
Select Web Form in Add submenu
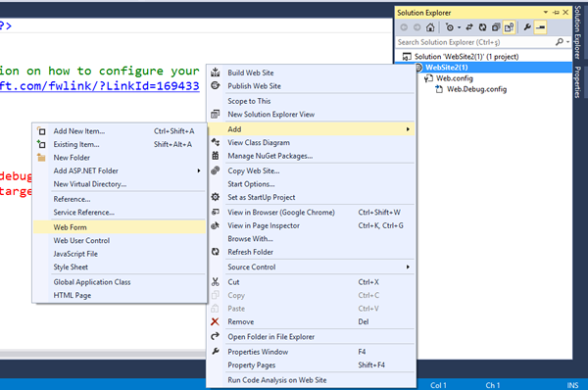[120, 227]
